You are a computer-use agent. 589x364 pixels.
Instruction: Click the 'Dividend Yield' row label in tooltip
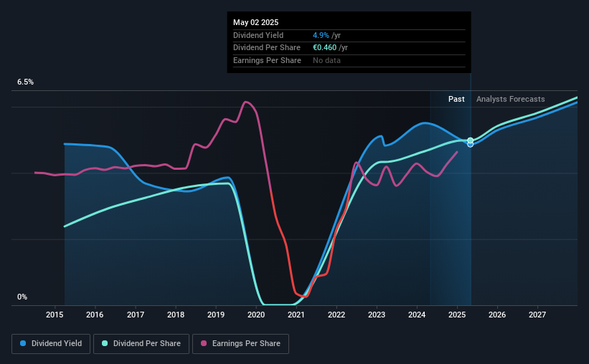click(258, 35)
